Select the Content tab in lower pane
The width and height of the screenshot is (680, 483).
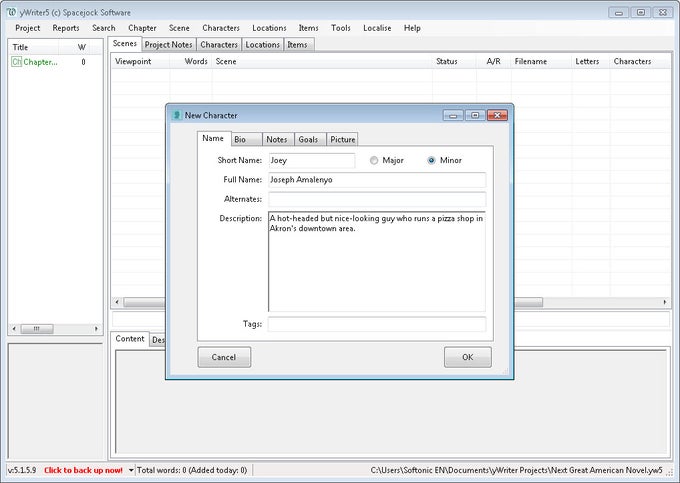point(130,339)
